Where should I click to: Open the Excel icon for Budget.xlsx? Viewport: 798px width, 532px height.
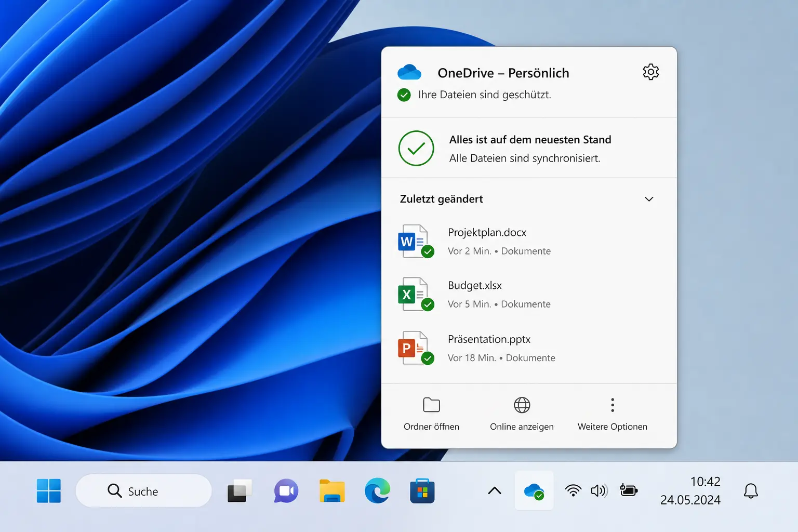click(x=415, y=294)
